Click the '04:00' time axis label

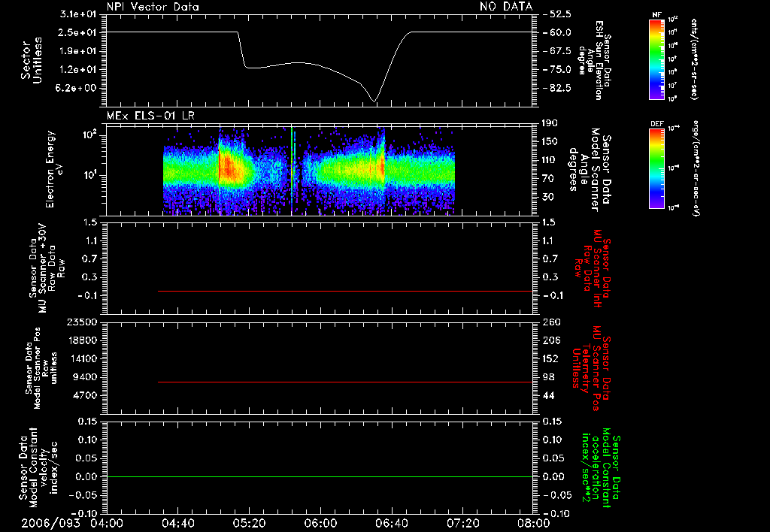[107, 523]
